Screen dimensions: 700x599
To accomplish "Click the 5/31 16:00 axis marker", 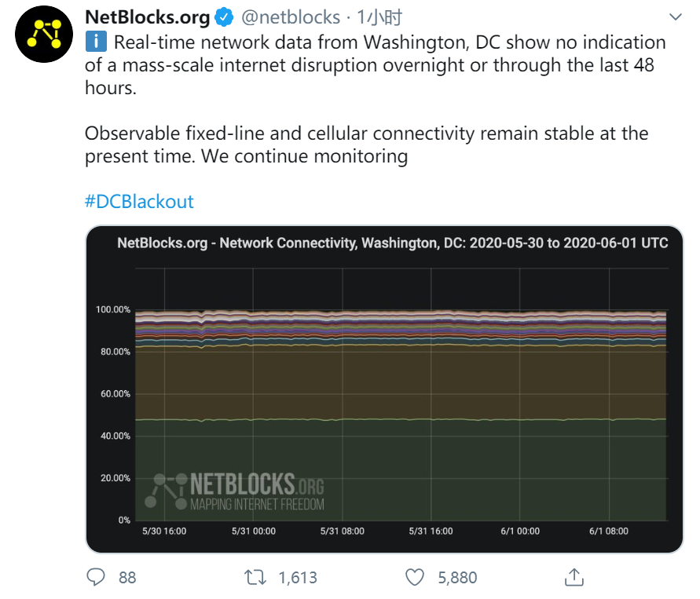I will [431, 531].
